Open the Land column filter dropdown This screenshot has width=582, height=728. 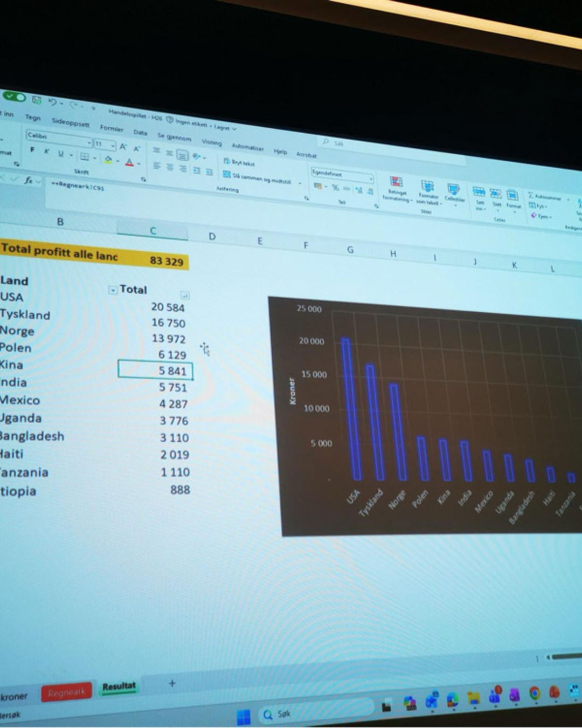click(113, 290)
